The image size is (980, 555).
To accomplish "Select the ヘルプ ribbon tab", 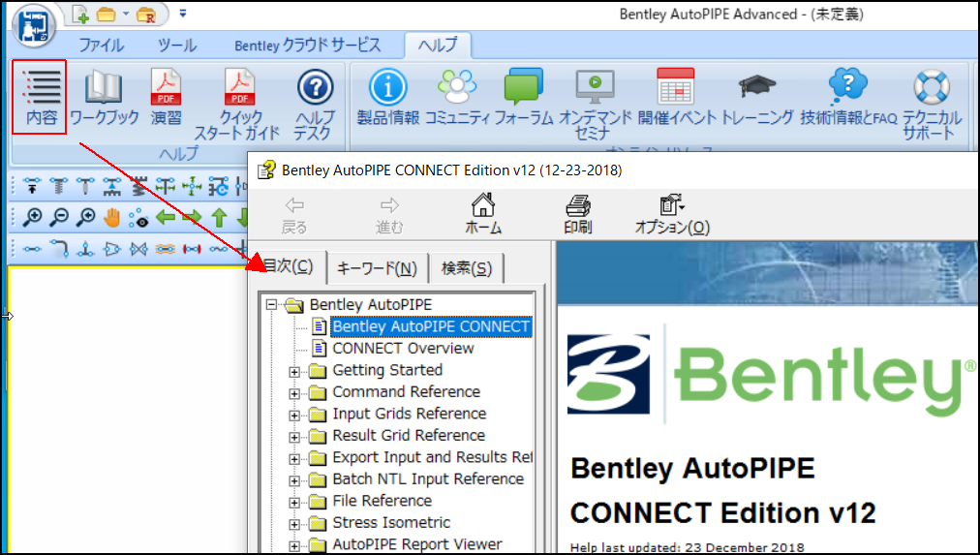I will (x=438, y=45).
